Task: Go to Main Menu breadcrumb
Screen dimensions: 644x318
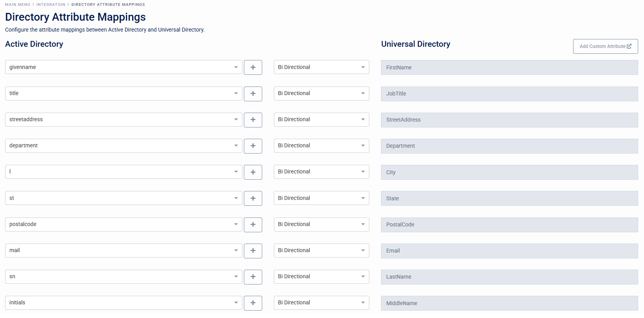Action: [x=18, y=5]
